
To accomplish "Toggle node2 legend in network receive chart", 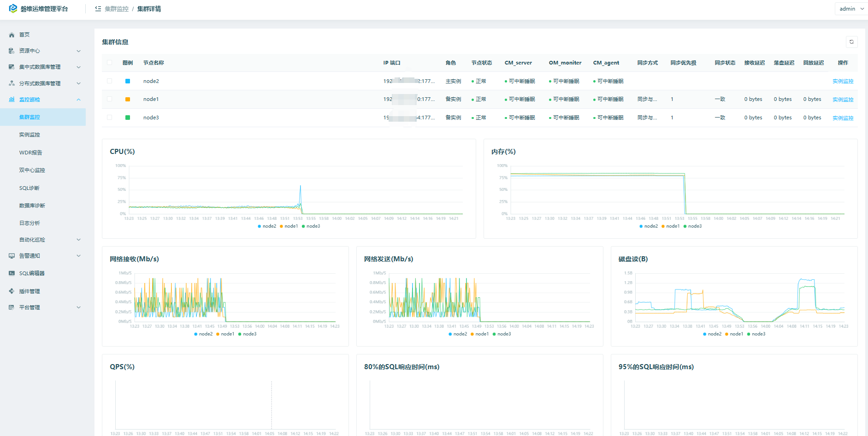I will [x=203, y=334].
